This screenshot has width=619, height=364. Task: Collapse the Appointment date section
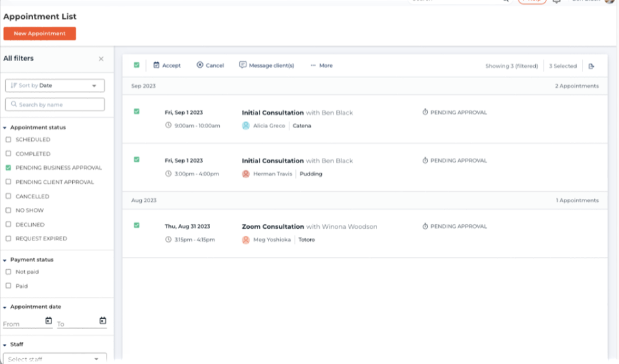point(5,307)
